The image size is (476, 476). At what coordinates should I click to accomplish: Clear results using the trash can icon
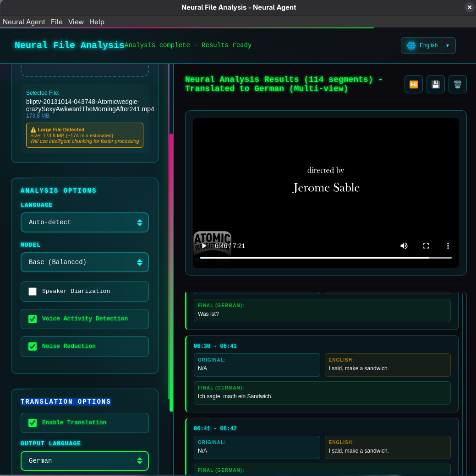click(458, 84)
